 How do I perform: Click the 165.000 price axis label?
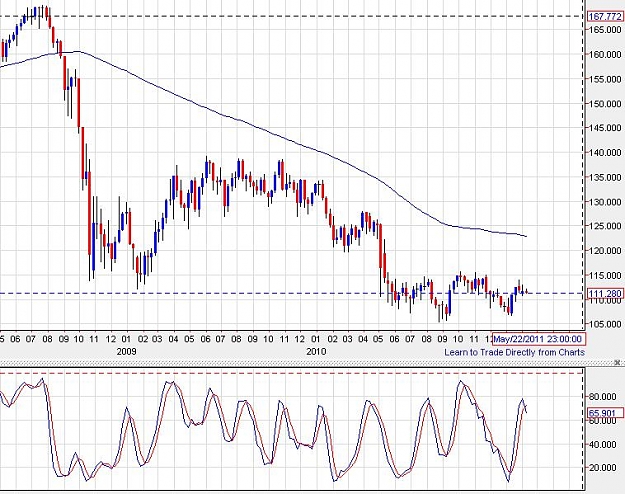tap(605, 30)
